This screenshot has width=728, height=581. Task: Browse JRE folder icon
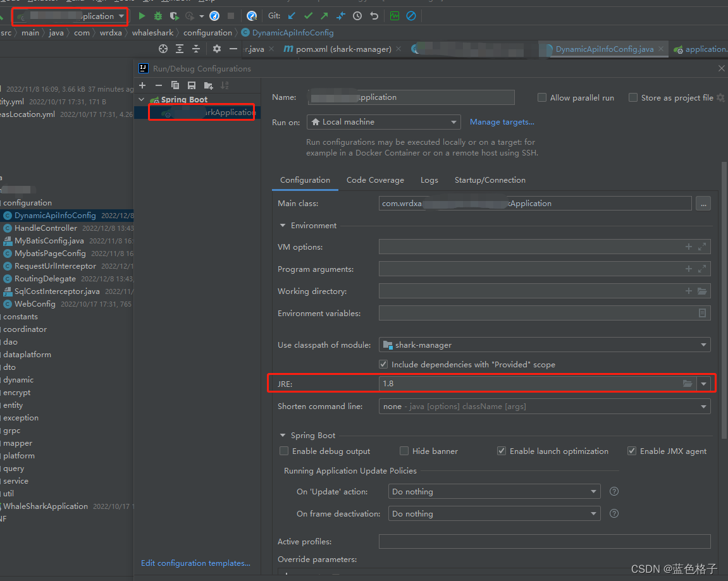688,384
